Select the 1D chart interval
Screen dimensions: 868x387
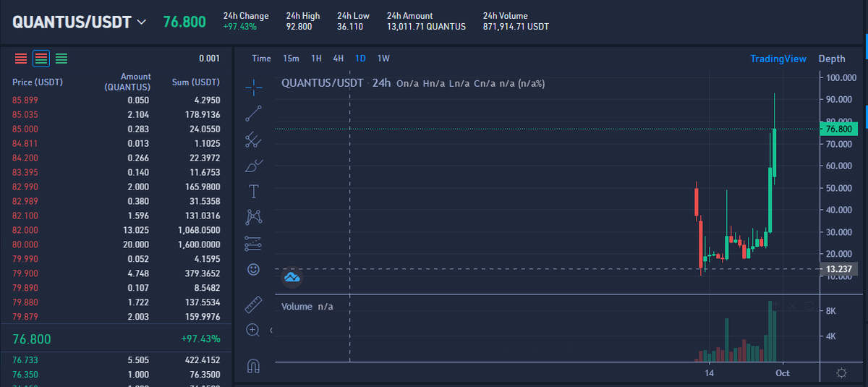click(360, 59)
